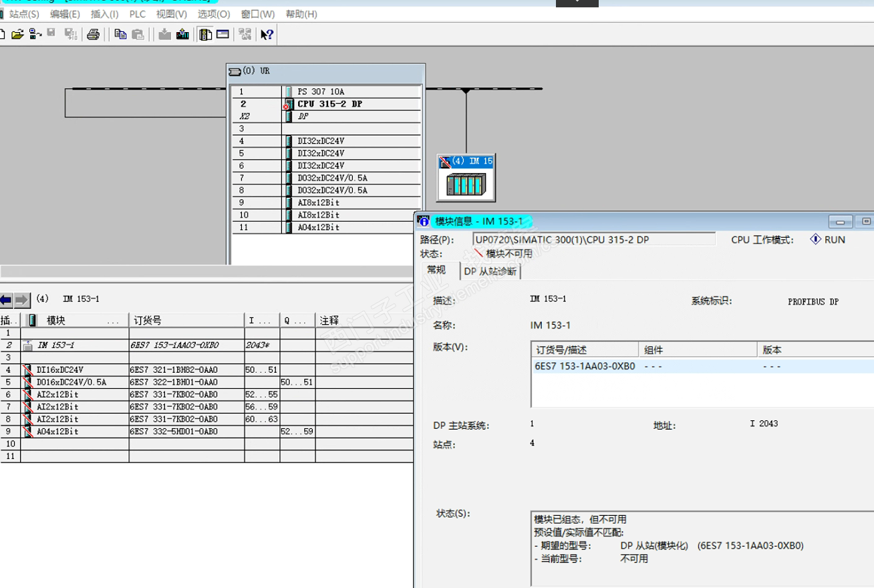Select the IM 153-1 row in the slot table
The width and height of the screenshot is (874, 588).
click(x=206, y=345)
